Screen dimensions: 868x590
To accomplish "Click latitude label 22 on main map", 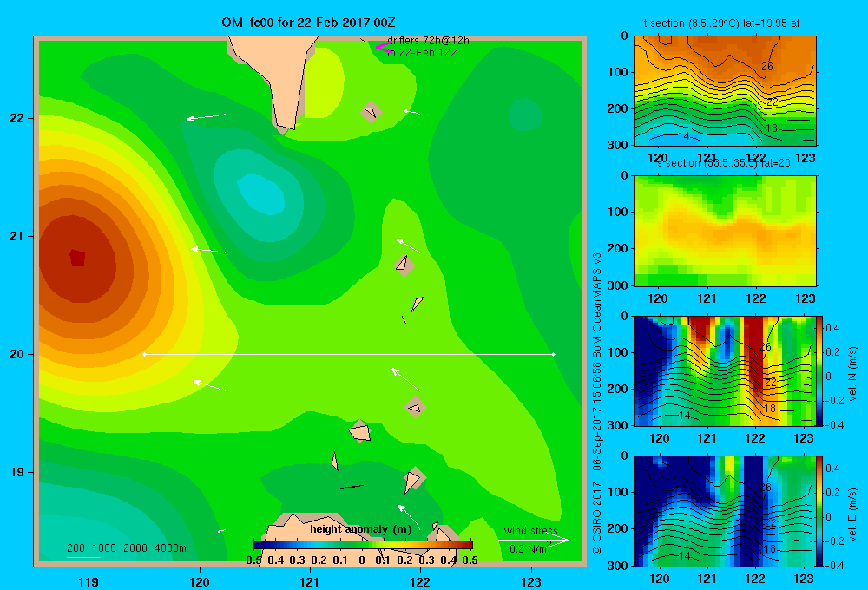I will click(17, 118).
